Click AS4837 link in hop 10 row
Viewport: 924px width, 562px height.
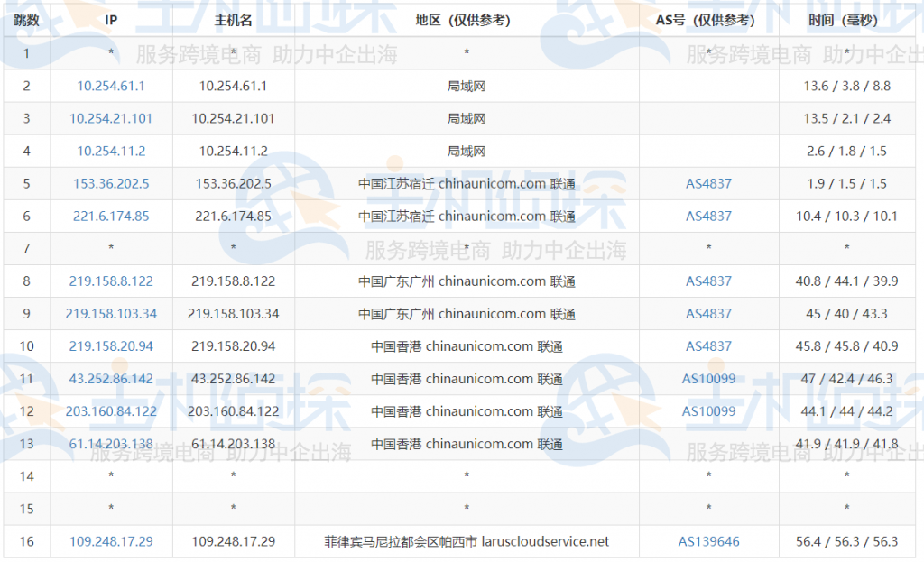(708, 346)
